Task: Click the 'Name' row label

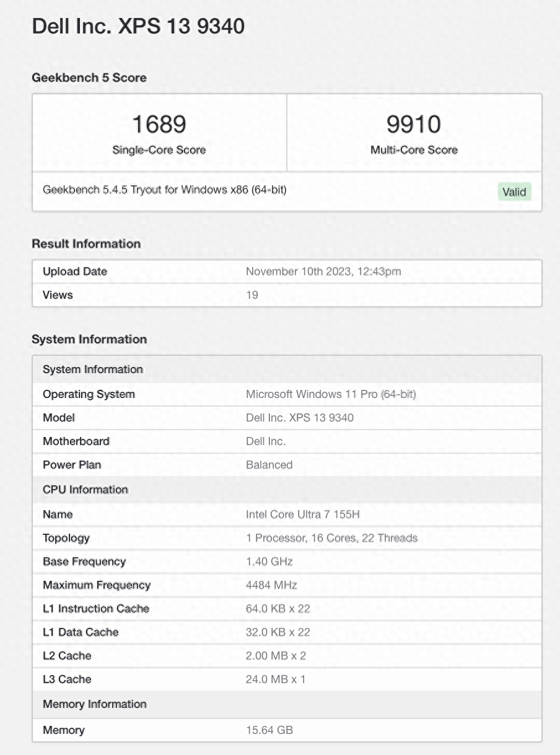Action: pyautogui.click(x=58, y=514)
